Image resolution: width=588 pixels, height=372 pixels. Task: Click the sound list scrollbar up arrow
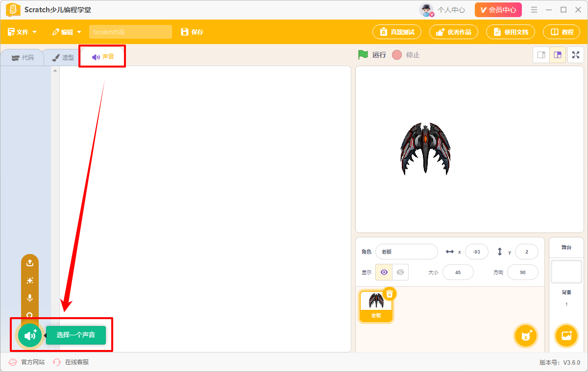[55, 70]
